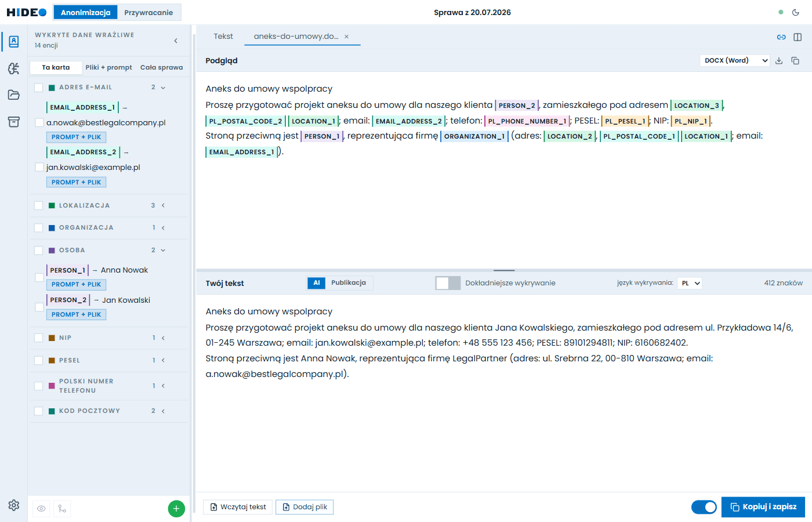Close the aneks-do-umowy tab

point(347,37)
